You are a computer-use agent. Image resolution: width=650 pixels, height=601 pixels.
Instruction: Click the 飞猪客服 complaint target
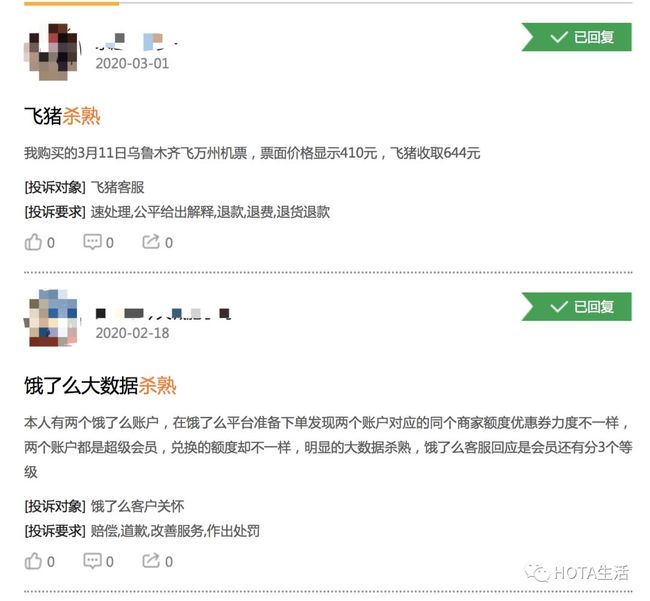tap(117, 187)
